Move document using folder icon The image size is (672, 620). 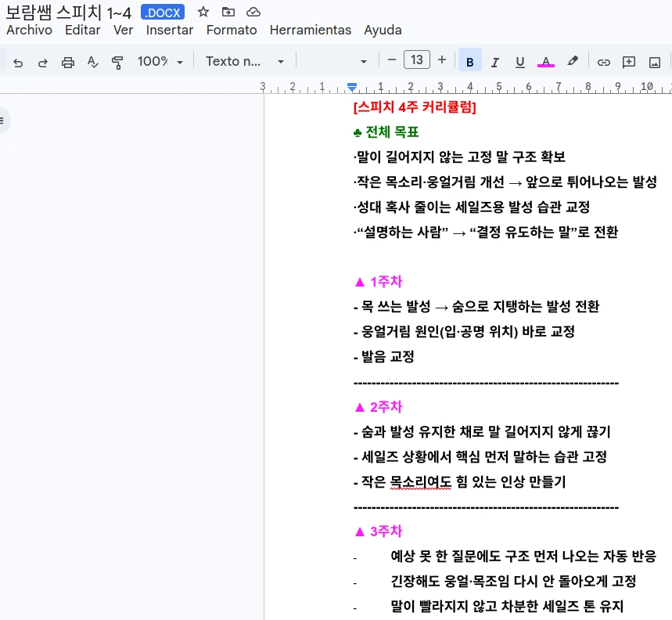coord(228,12)
